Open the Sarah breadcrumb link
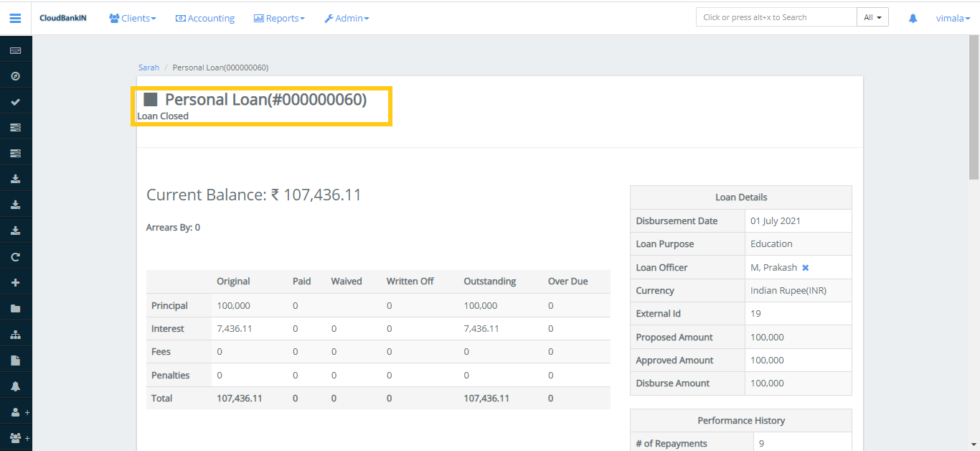The height and width of the screenshot is (451, 980). coord(149,67)
